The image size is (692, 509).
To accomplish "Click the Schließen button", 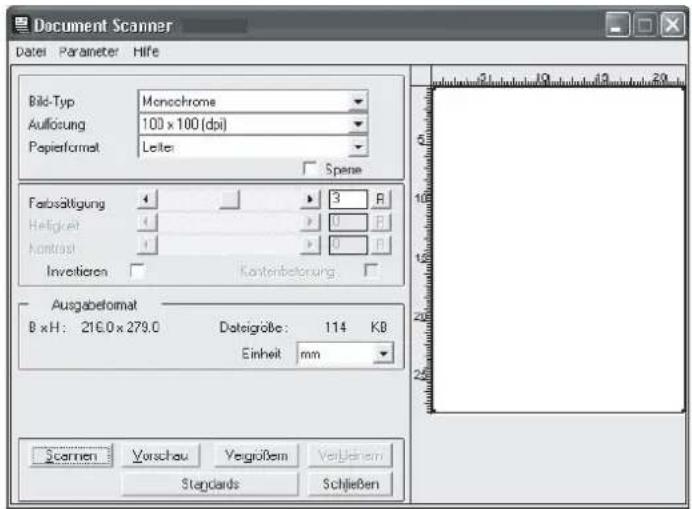I will [x=350, y=484].
